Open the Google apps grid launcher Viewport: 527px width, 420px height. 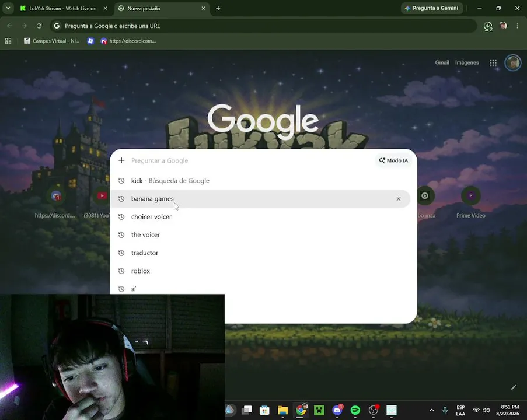click(493, 62)
